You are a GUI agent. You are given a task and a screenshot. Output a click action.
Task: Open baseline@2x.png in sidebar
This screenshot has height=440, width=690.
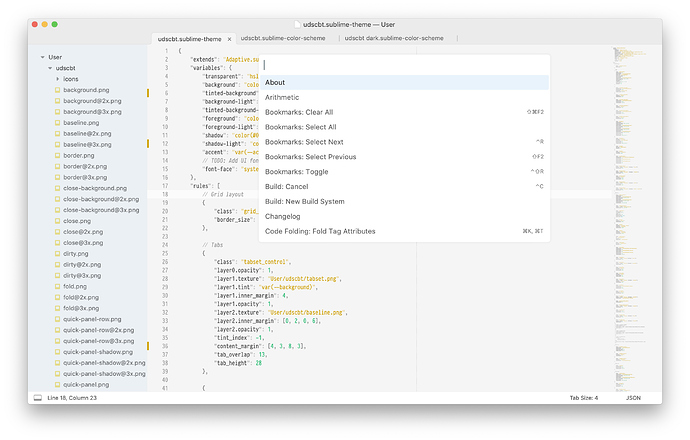tap(87, 134)
